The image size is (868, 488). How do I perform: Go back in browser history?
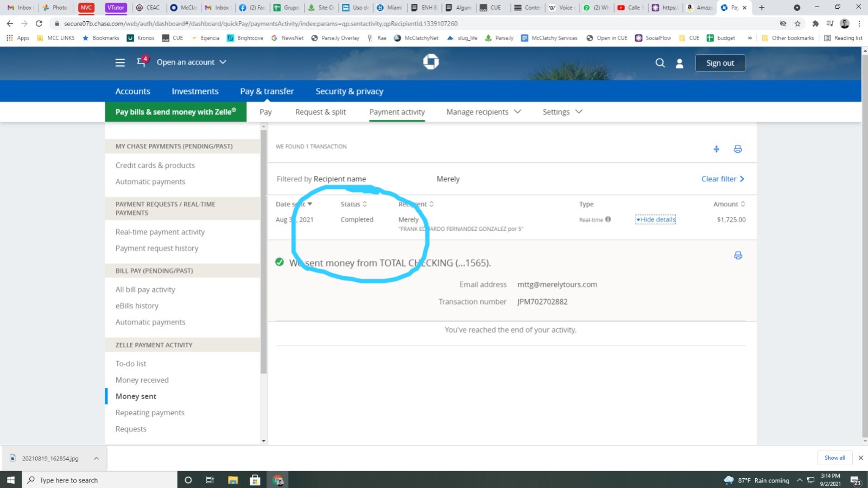coord(10,23)
